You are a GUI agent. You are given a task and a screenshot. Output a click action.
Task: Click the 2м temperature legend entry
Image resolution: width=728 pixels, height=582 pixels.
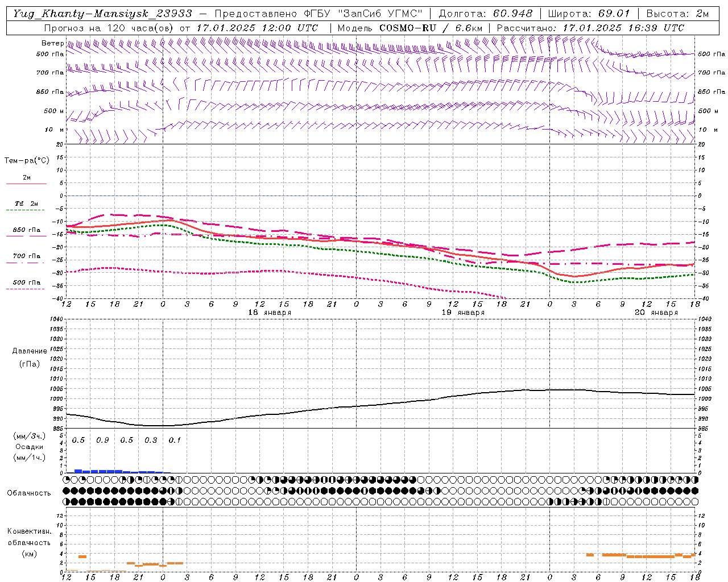point(27,177)
